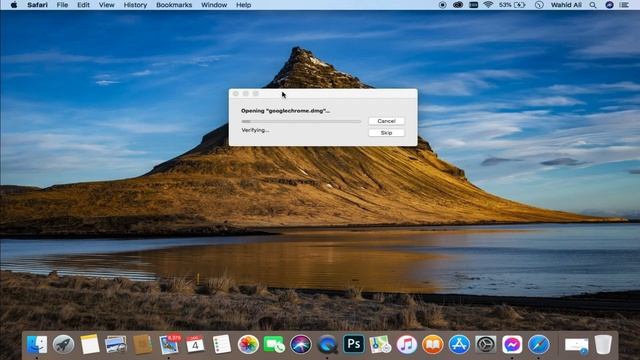Click the Time Machine clock icon
Screen dimensions: 640x360
point(539,5)
